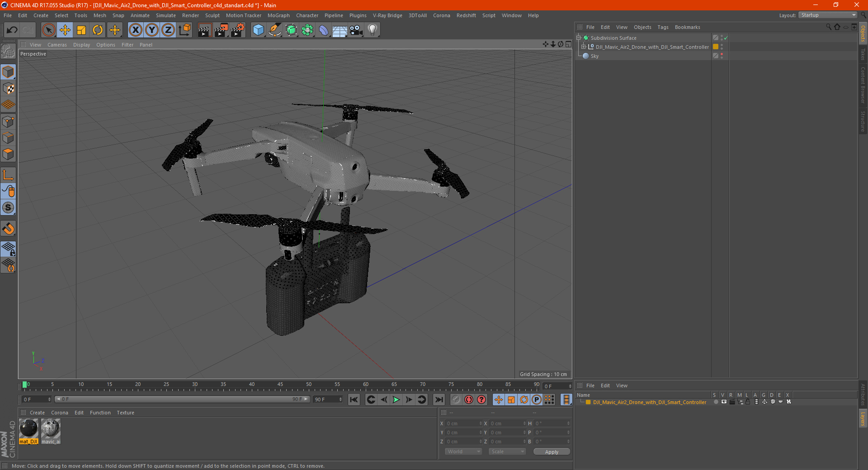Viewport: 868px width, 470px height.
Task: Expand DJI_Mavic_Air2 object hierarchy
Action: click(583, 47)
